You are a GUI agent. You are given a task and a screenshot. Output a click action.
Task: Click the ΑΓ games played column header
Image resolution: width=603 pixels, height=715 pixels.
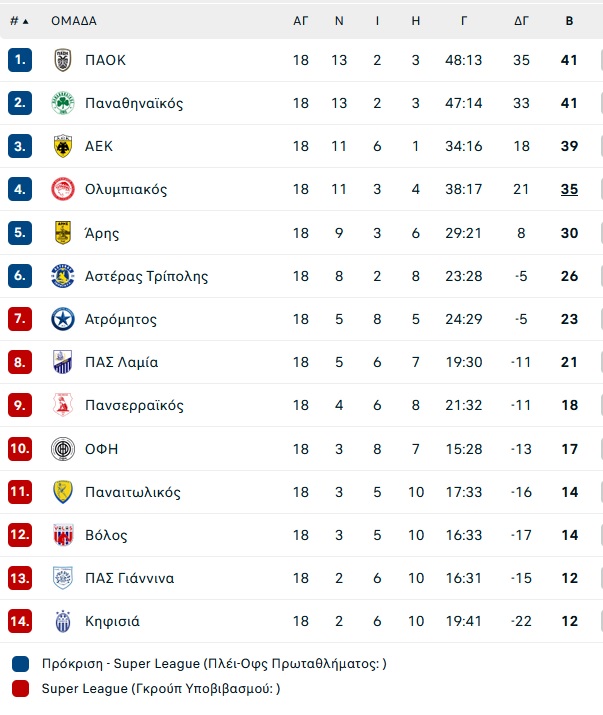click(301, 21)
